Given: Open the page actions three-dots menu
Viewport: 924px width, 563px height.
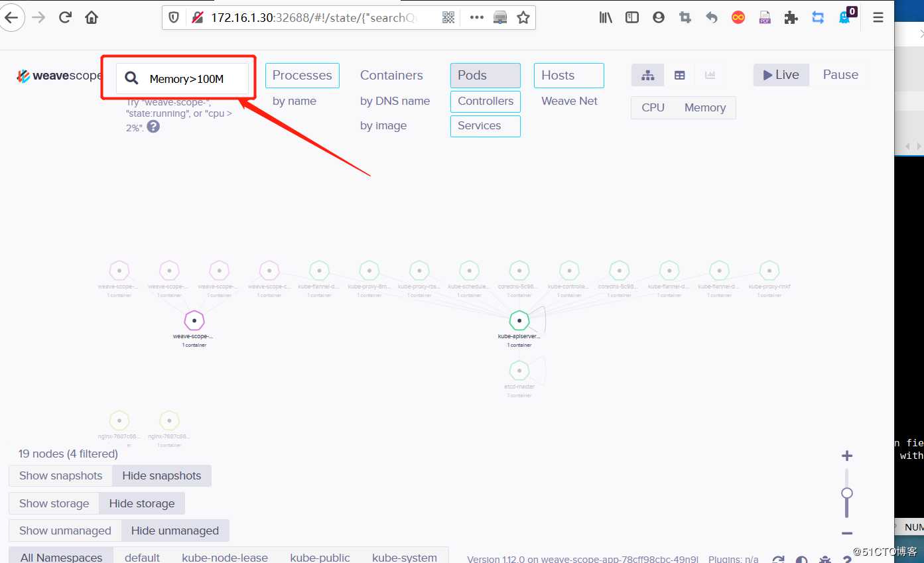Looking at the screenshot, I should pyautogui.click(x=476, y=18).
